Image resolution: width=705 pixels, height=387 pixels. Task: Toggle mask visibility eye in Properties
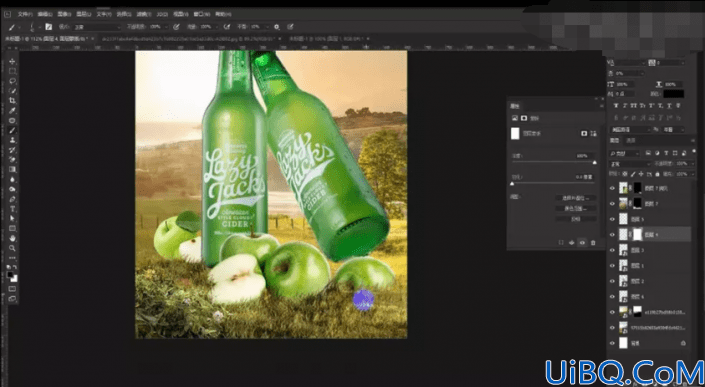(x=582, y=243)
